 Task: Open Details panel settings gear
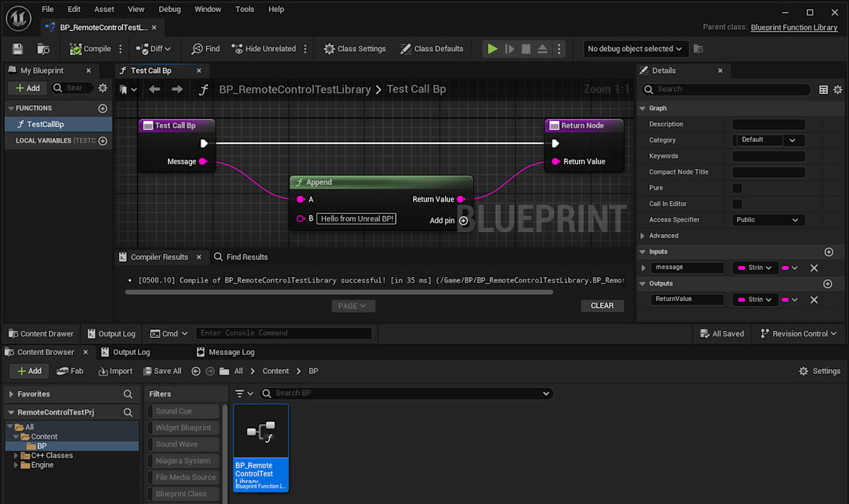[838, 90]
